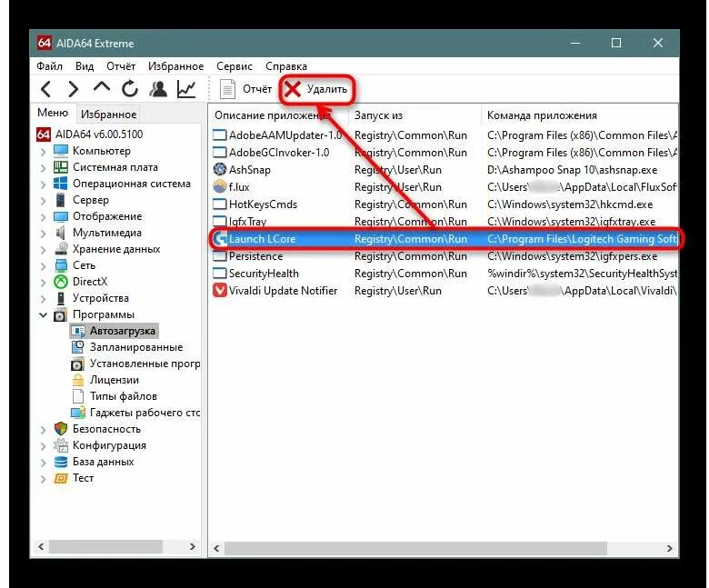Go up one level with the up arrow icon
Image resolution: width=709 pixels, height=588 pixels.
[102, 87]
